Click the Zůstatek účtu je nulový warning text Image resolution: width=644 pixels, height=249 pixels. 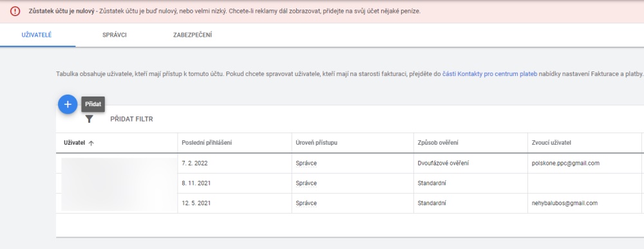pyautogui.click(x=61, y=11)
